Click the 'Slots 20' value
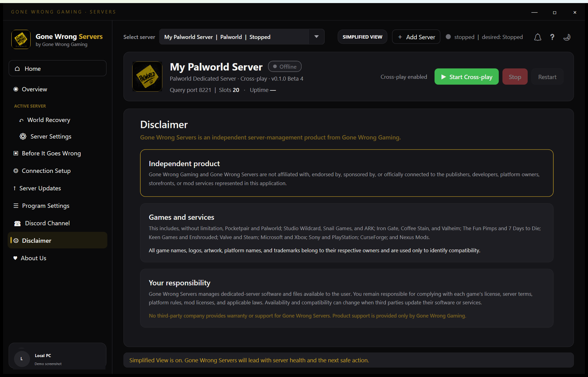 pyautogui.click(x=229, y=90)
